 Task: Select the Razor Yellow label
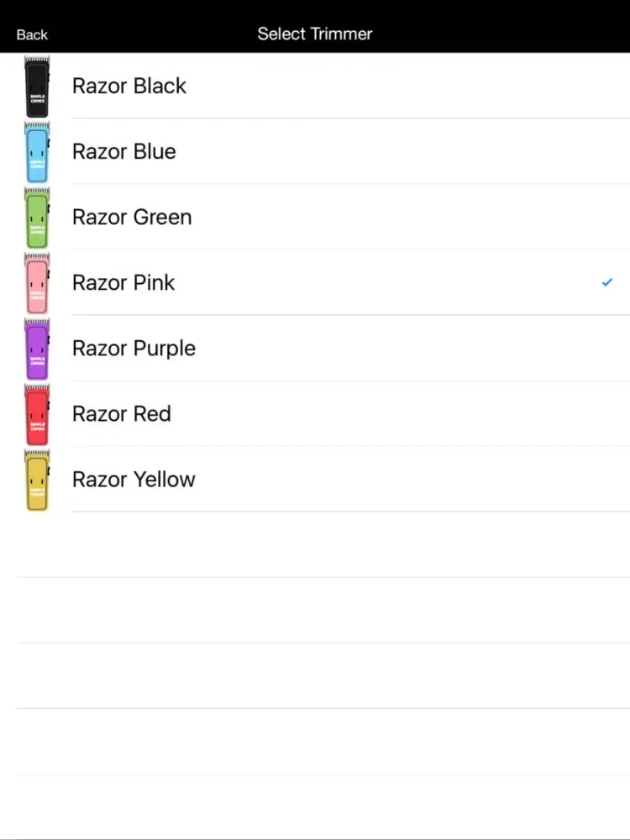point(134,479)
